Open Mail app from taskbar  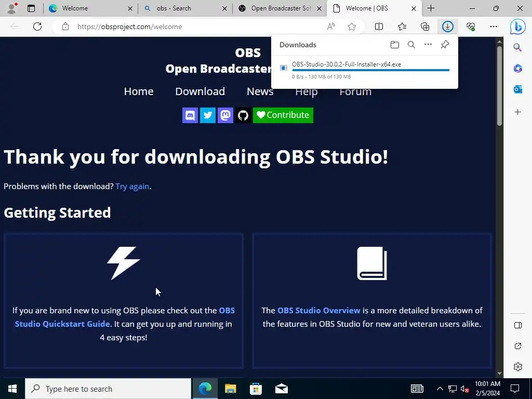281,389
